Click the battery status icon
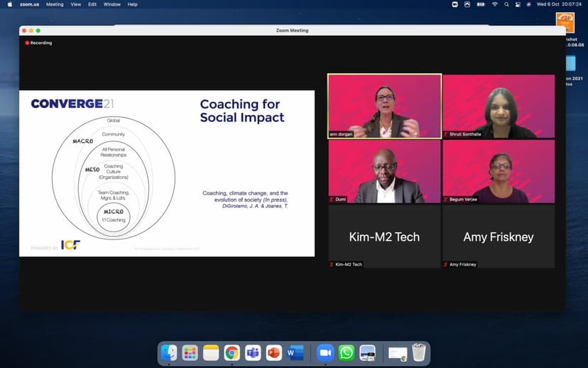Image resolution: width=588 pixels, height=368 pixels. click(x=481, y=4)
